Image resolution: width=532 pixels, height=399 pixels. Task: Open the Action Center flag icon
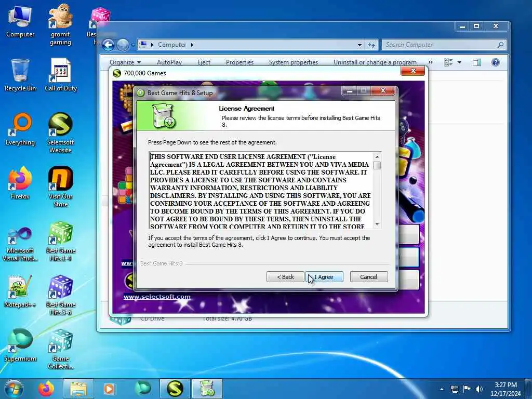[x=467, y=389]
